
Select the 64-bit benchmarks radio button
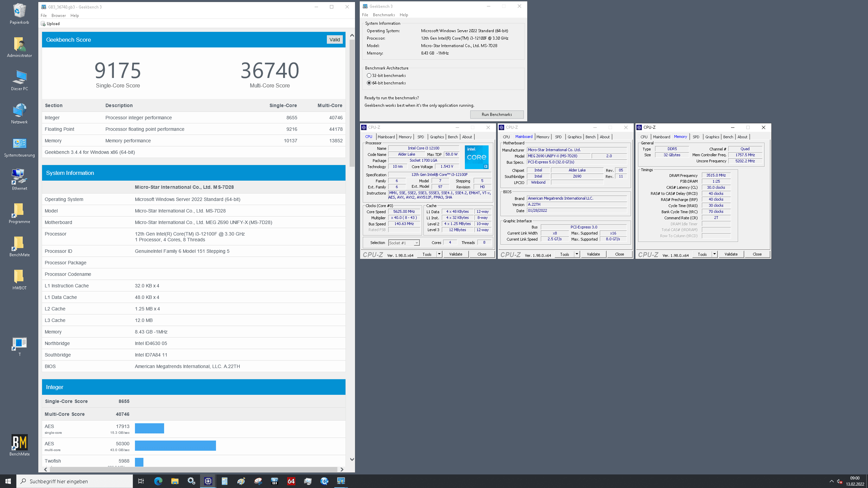[x=369, y=83]
